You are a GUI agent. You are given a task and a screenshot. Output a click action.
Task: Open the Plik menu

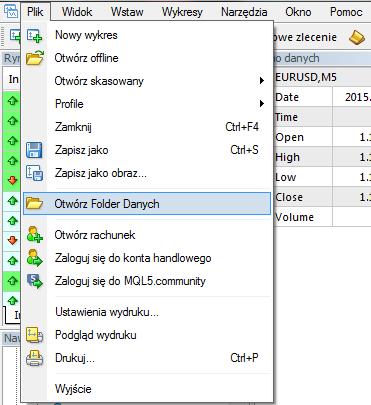[35, 12]
